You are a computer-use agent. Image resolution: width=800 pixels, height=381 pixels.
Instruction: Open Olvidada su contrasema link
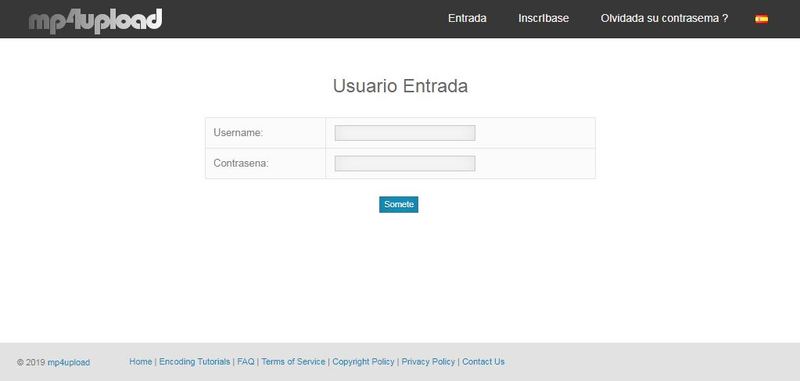664,18
